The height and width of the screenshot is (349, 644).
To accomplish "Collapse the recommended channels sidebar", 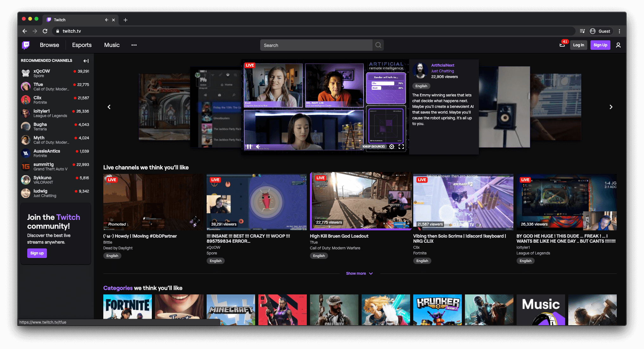I will tap(86, 61).
